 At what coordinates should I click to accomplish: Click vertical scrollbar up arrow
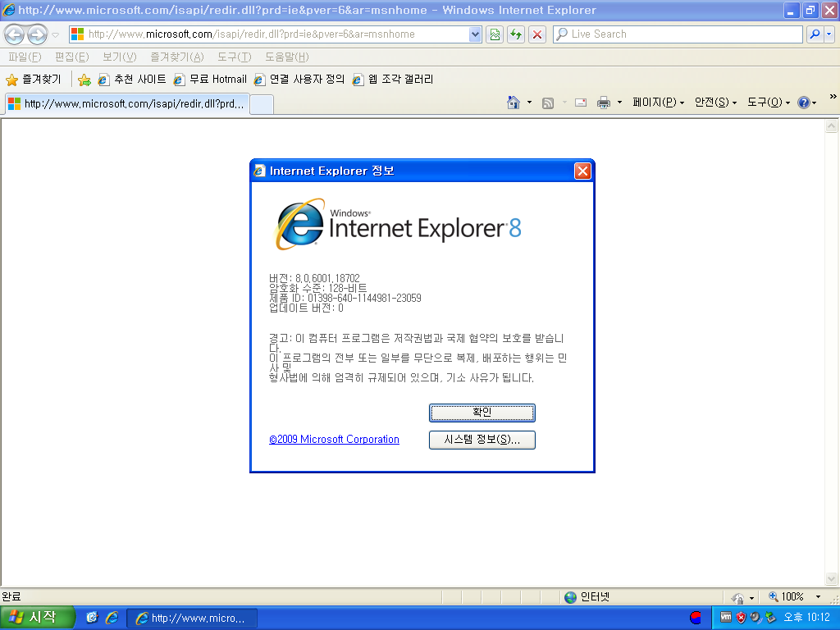pyautogui.click(x=832, y=126)
